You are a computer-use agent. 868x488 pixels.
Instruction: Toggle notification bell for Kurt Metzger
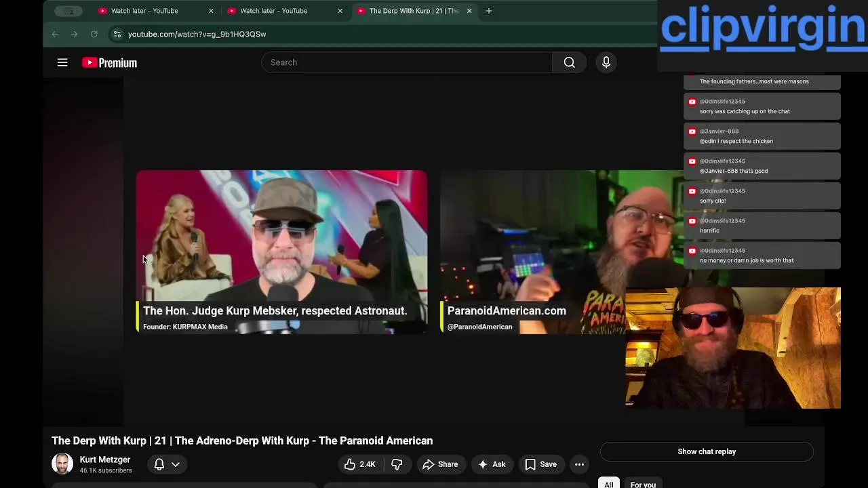pyautogui.click(x=159, y=464)
